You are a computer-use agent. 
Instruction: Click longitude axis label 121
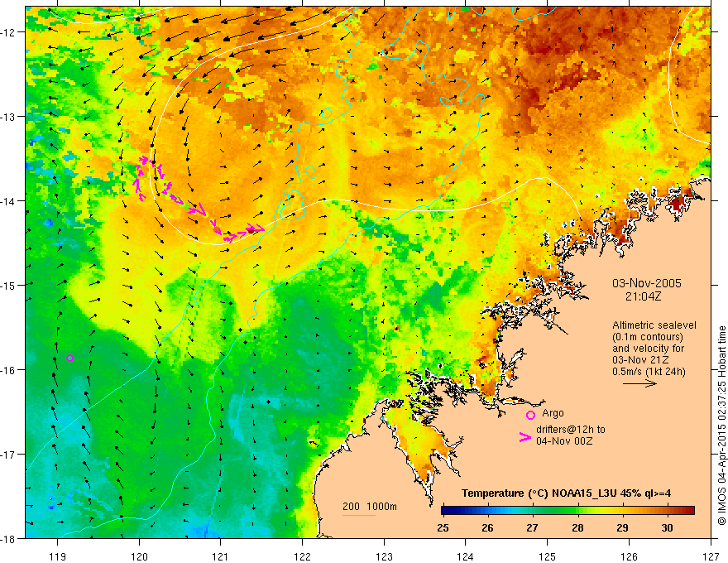[x=221, y=556]
